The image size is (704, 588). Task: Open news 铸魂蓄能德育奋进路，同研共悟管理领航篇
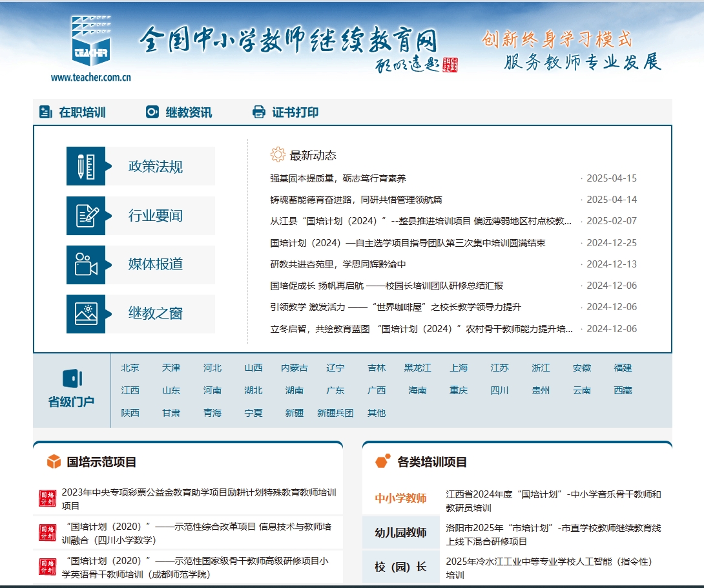point(356,200)
